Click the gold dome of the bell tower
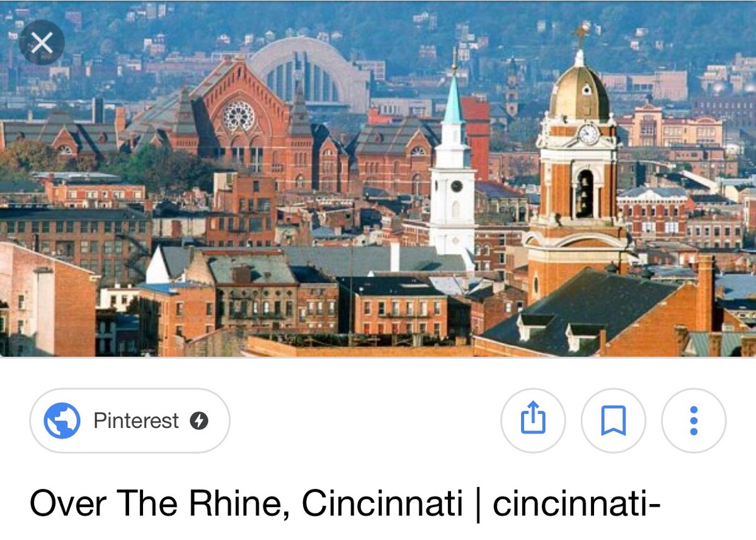The width and height of the screenshot is (756, 540). coord(579,91)
